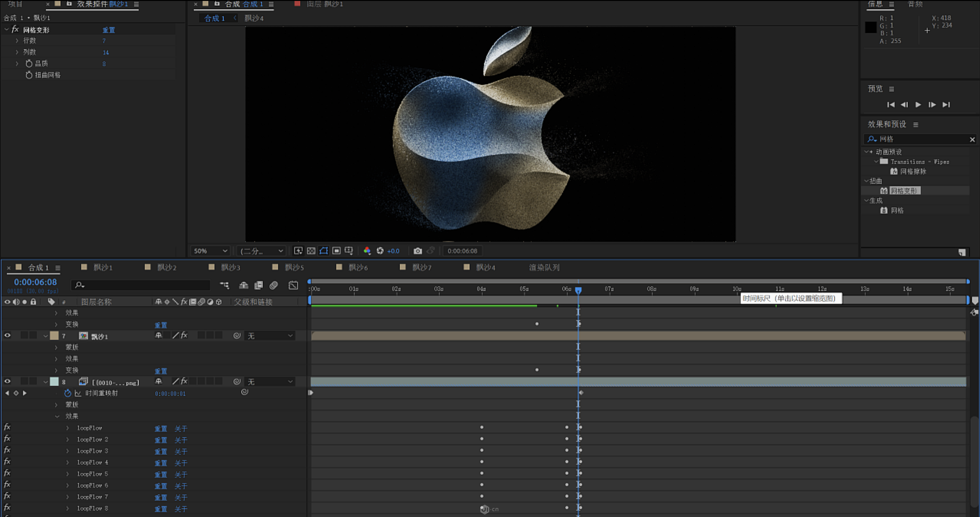
Task: Toggle fx switch for loopFlow 7
Action: [7, 496]
